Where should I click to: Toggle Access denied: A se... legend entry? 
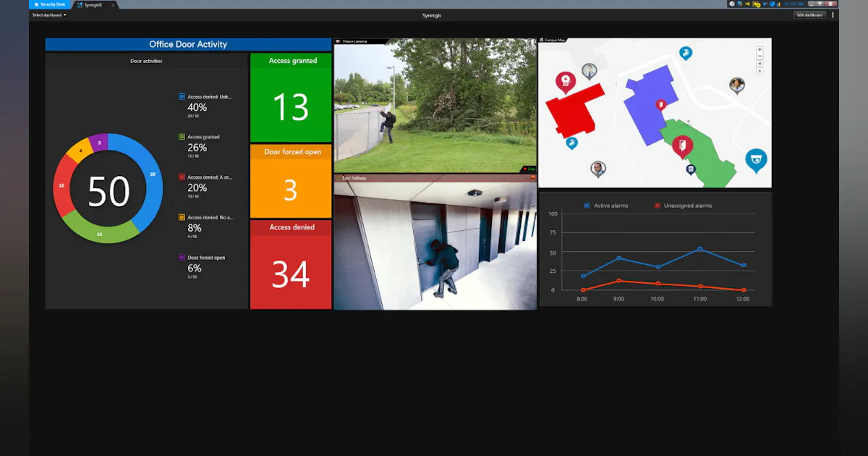(205, 177)
